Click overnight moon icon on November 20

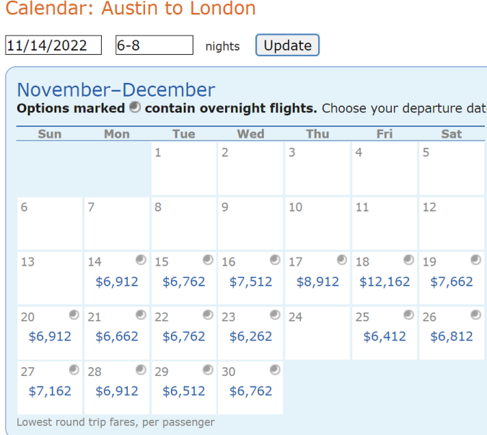[x=74, y=315]
